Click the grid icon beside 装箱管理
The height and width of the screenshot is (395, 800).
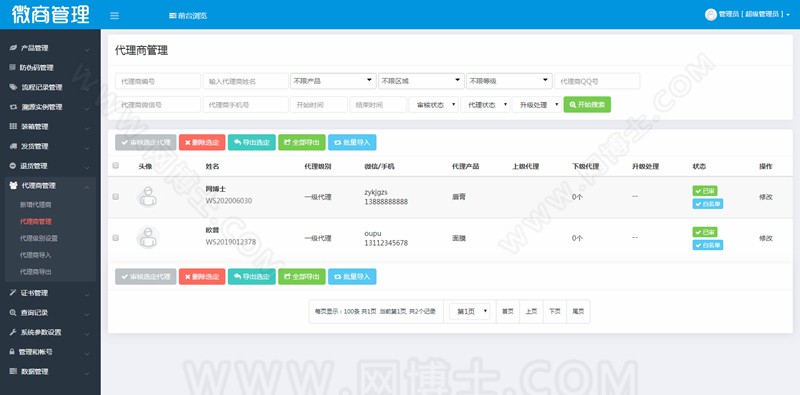pos(13,127)
